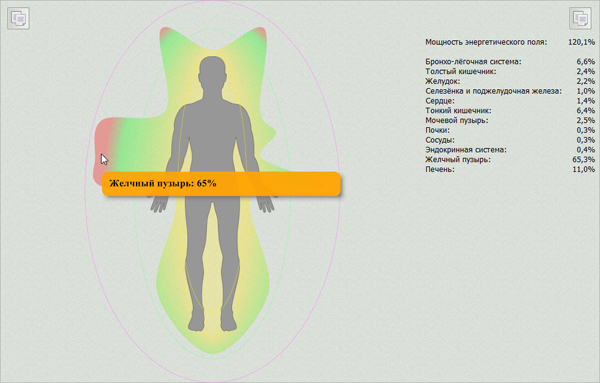
Task: Click Бронхо-лёгочная система label
Action: pos(473,62)
